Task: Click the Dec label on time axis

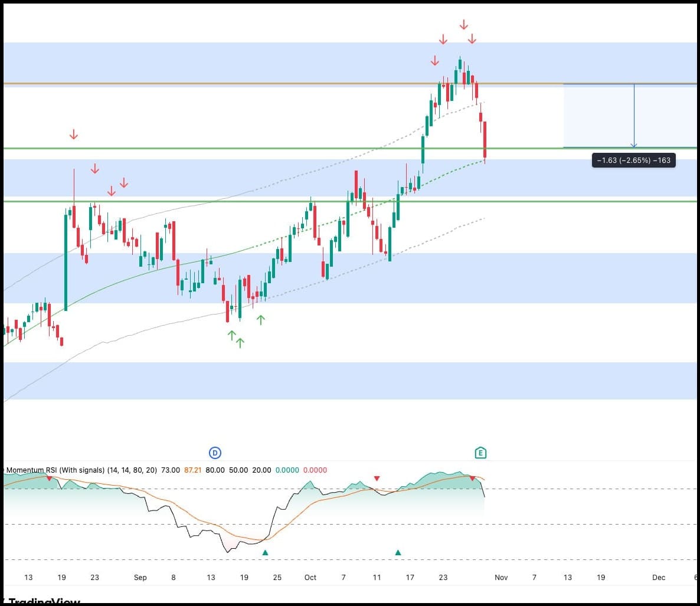Action: (x=658, y=577)
